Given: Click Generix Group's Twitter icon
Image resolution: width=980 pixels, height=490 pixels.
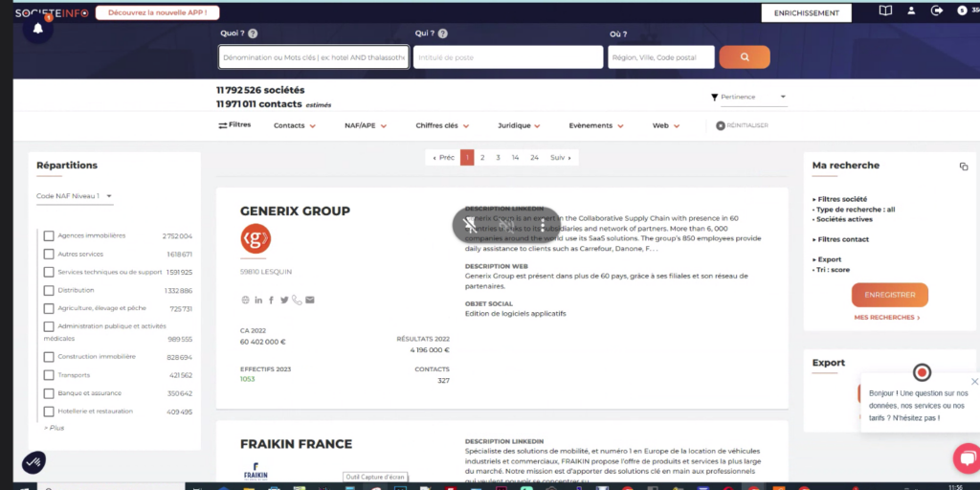Looking at the screenshot, I should (284, 301).
